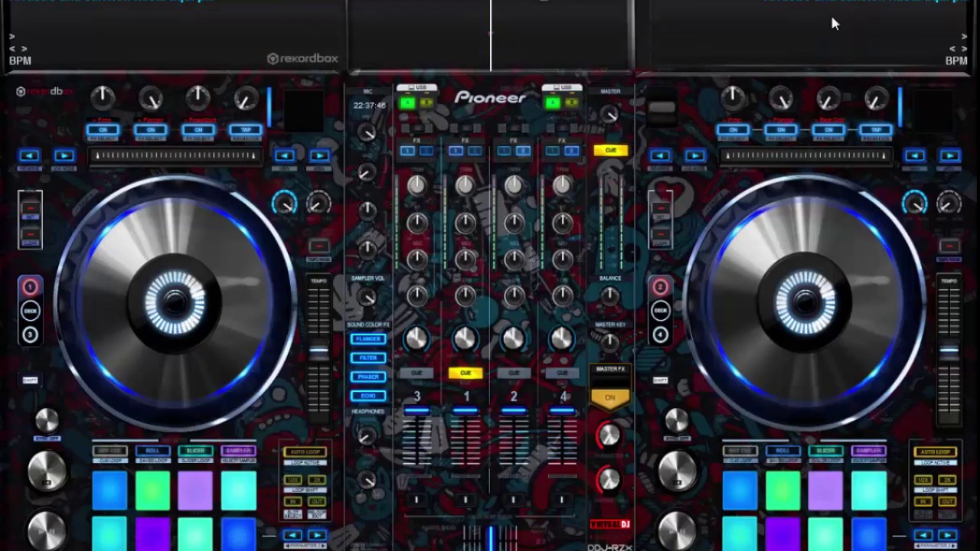Click TAP button on left deck
Viewport: 980px width, 551px height.
tap(246, 130)
